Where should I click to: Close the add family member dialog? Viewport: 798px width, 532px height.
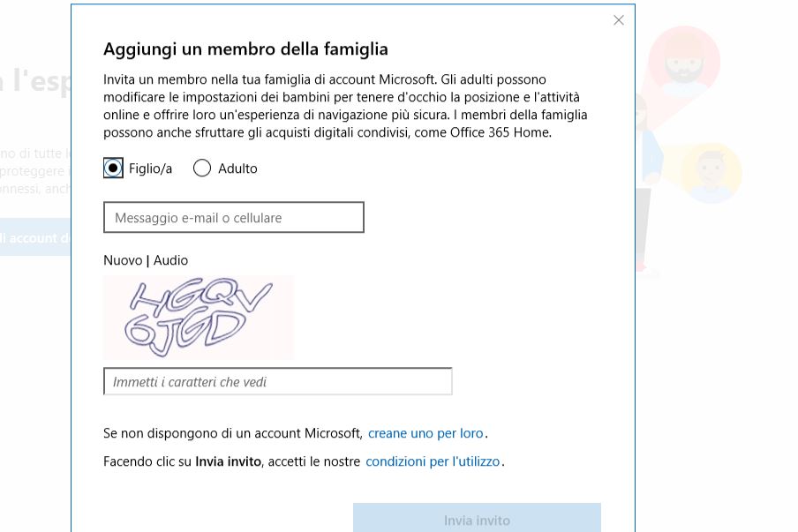pos(618,20)
